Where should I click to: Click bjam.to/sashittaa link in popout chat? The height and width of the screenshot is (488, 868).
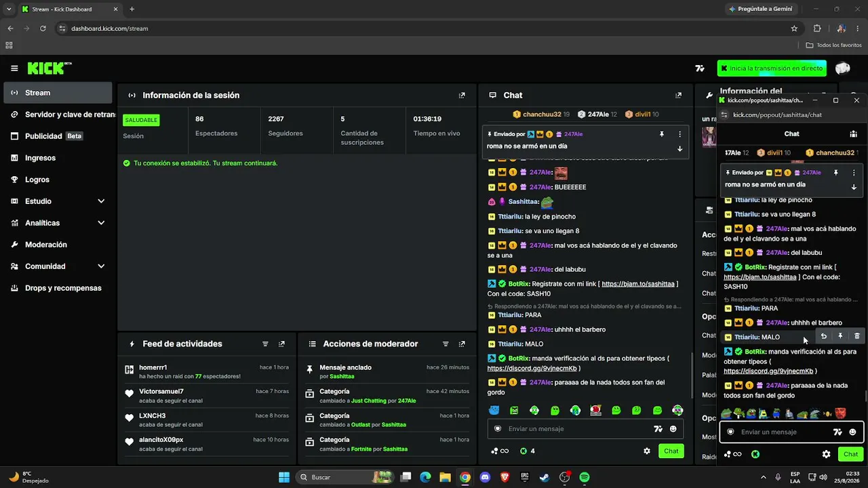(760, 277)
